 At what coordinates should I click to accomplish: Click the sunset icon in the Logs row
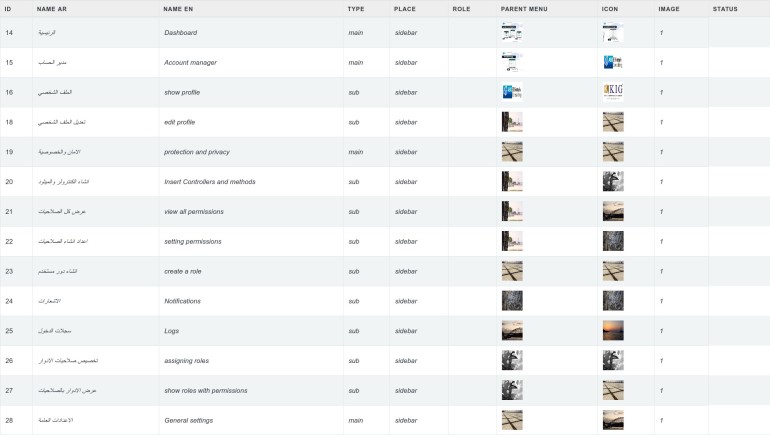pos(613,330)
